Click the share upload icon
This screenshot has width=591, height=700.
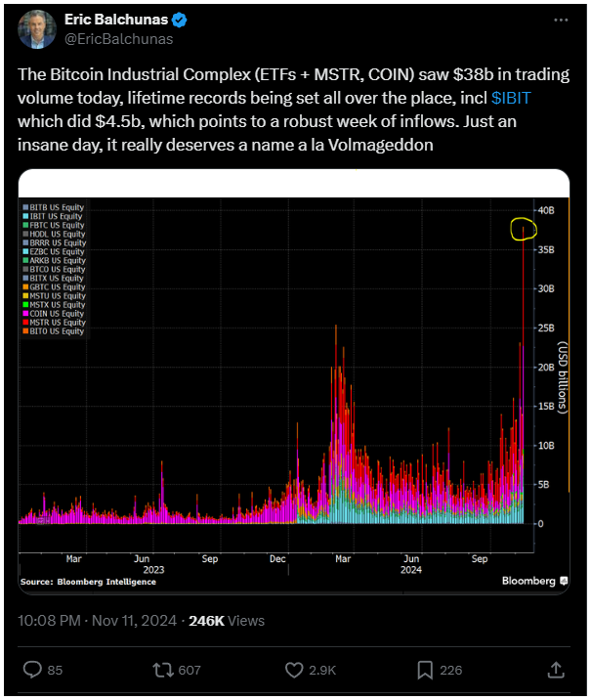tap(556, 670)
